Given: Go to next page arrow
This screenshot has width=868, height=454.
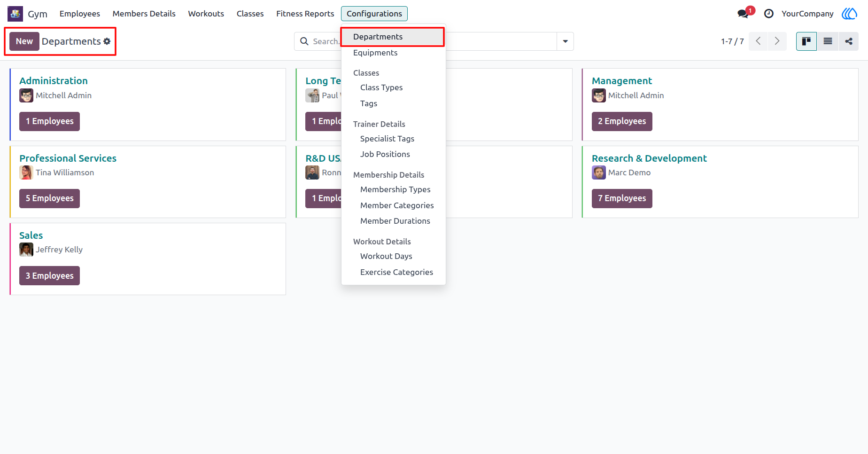Looking at the screenshot, I should tap(777, 41).
